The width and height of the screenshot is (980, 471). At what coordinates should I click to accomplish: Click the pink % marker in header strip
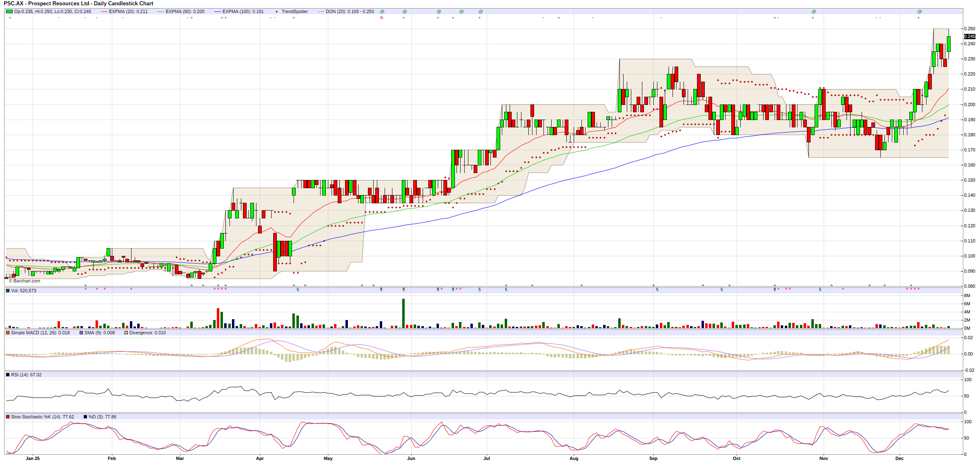tap(382, 18)
